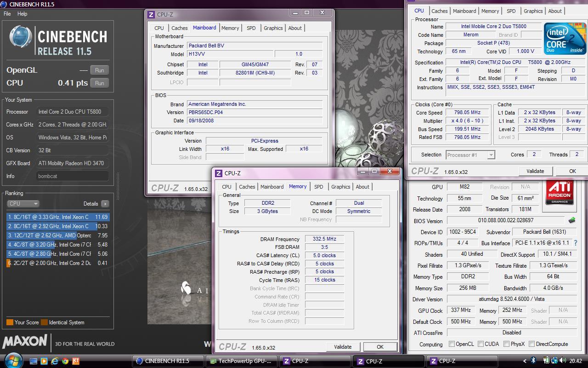Run the CPU benchmark
588x368 pixels.
coord(99,83)
